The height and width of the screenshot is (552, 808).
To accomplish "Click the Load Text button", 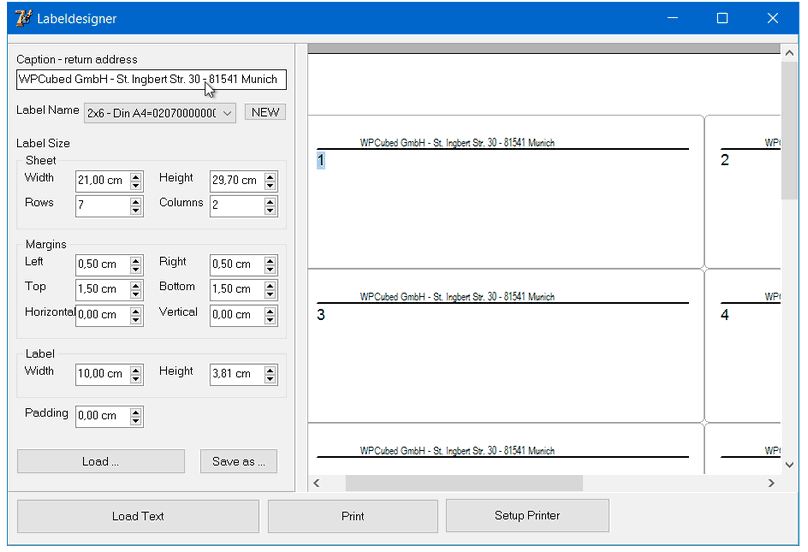I will click(138, 517).
